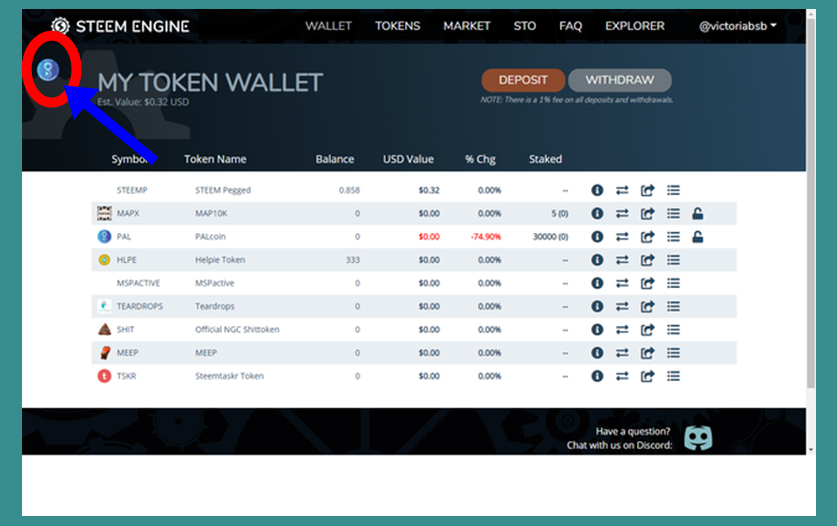Open info for the STEEMP token
The image size is (837, 526).
click(597, 190)
